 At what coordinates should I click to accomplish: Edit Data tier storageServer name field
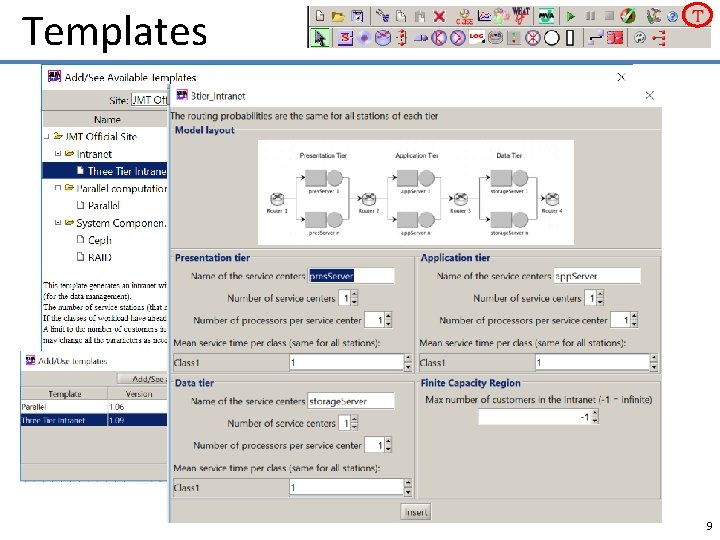pos(351,401)
